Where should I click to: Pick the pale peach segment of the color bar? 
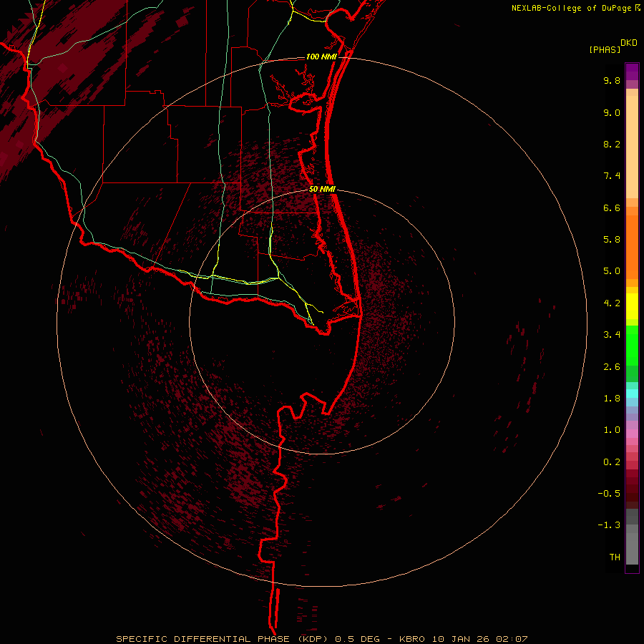[x=632, y=147]
